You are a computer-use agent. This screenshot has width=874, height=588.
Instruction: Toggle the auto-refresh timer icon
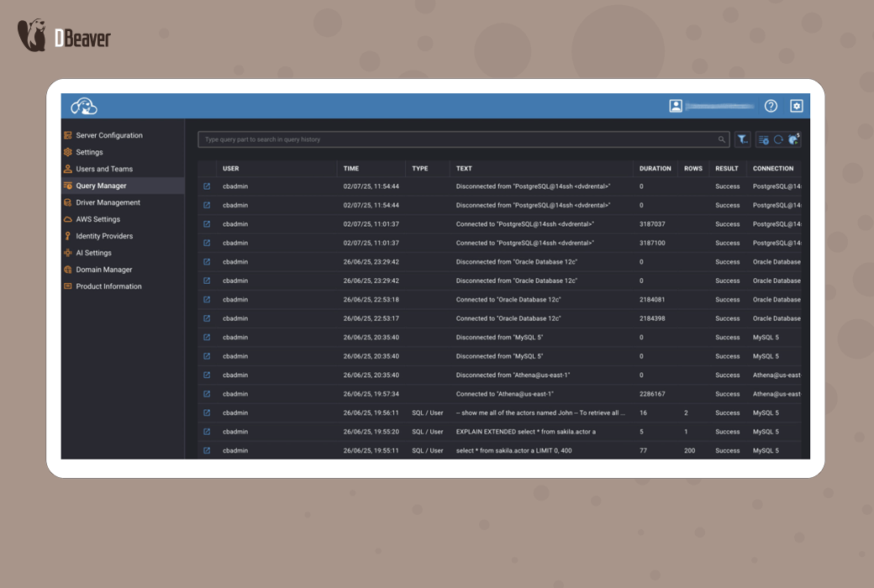tap(793, 139)
